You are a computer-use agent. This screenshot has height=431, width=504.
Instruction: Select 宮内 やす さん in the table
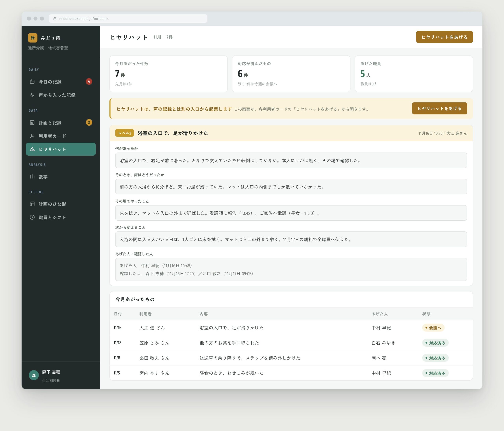pos(154,373)
